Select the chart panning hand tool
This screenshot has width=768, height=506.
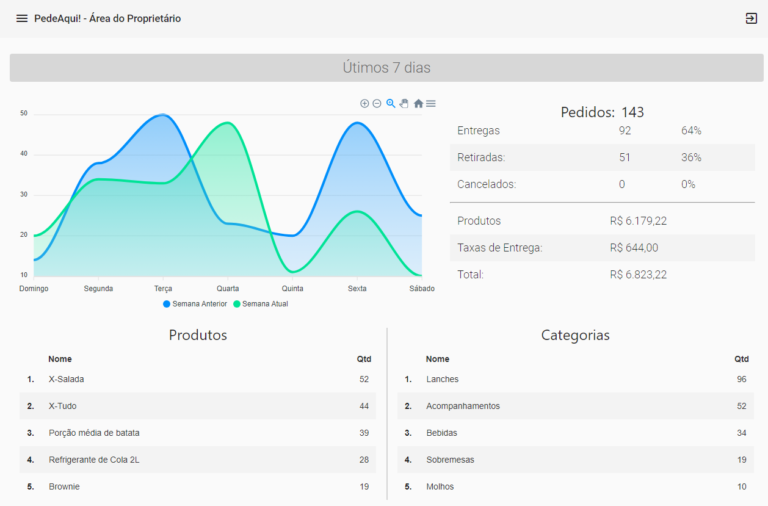point(404,104)
